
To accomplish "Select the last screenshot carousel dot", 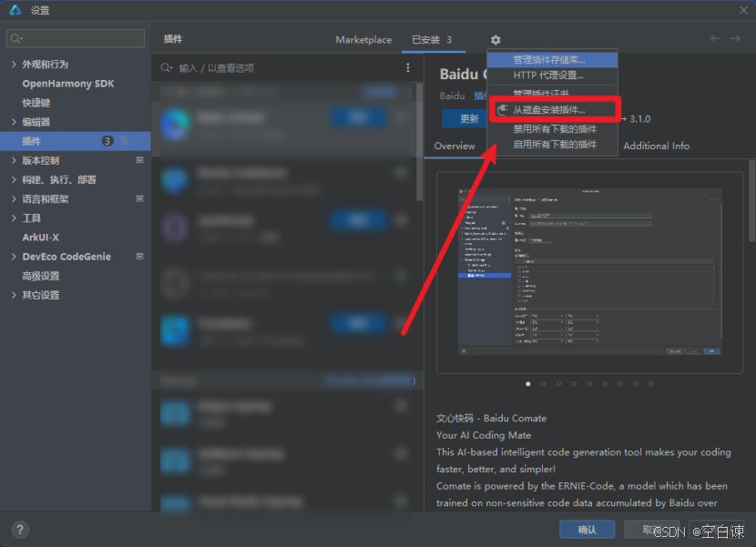I will (x=651, y=384).
